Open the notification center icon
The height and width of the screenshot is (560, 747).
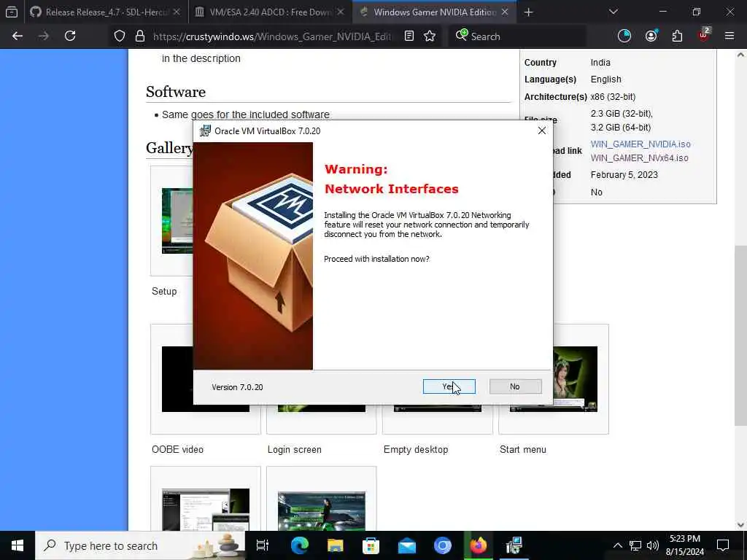pos(723,545)
